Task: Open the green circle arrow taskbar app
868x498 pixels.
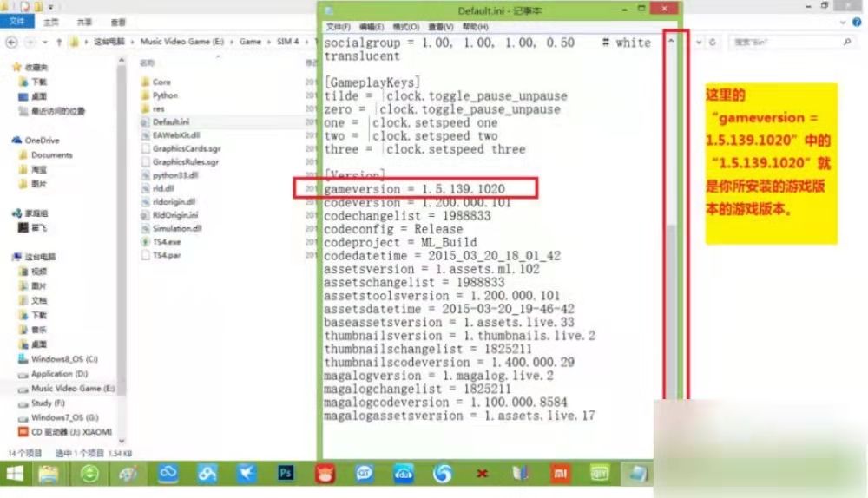Action: (89, 474)
